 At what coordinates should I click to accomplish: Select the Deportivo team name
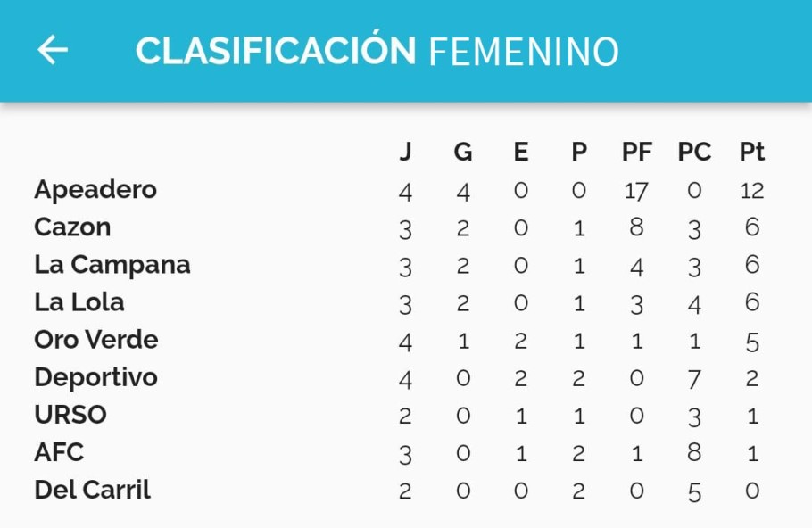(95, 378)
